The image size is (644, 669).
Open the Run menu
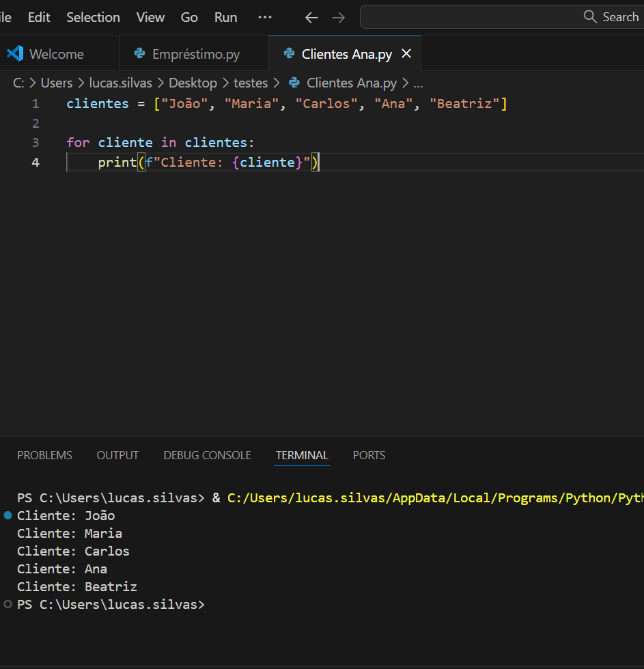[225, 17]
